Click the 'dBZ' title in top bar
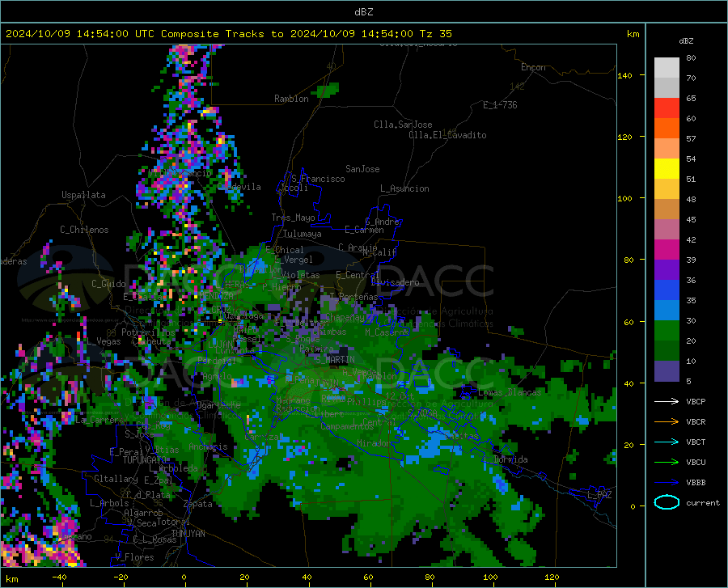 pyautogui.click(x=363, y=12)
